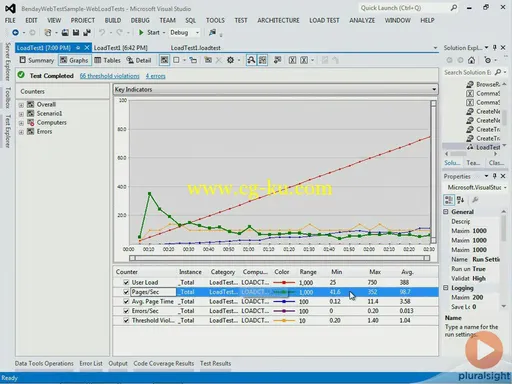Click the green Start debugging arrow
Viewport: 512px width, 384px height.
coord(141,32)
